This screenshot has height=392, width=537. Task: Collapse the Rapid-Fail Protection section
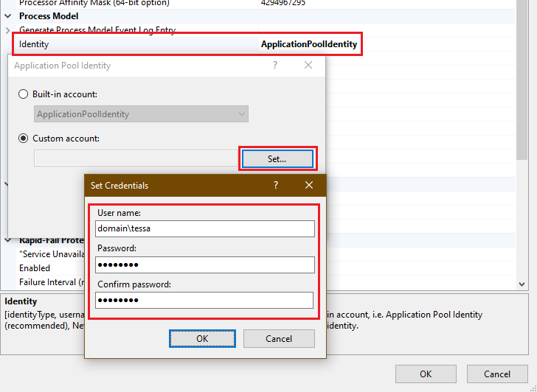(8, 239)
